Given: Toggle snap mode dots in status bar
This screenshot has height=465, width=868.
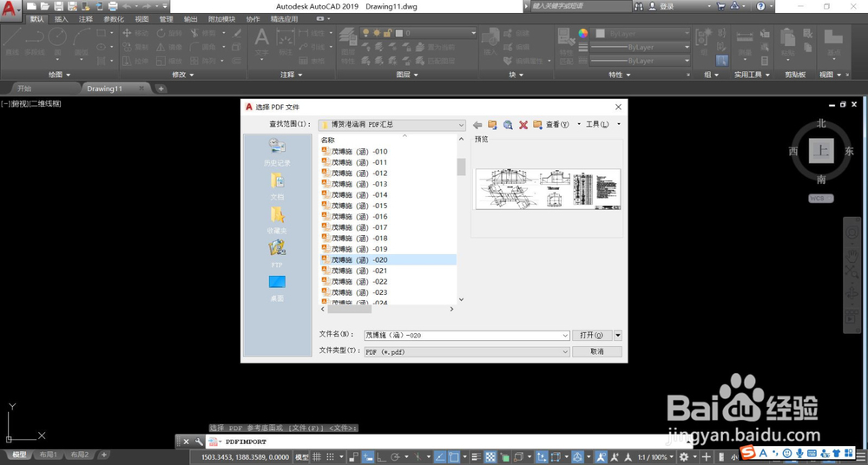Looking at the screenshot, I should click(x=331, y=457).
